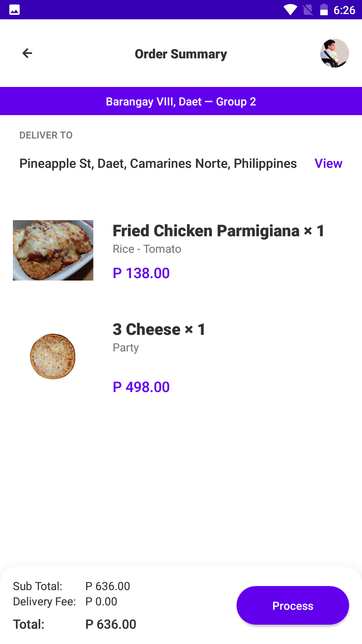Click the Process button
The width and height of the screenshot is (362, 644).
[x=292, y=605]
